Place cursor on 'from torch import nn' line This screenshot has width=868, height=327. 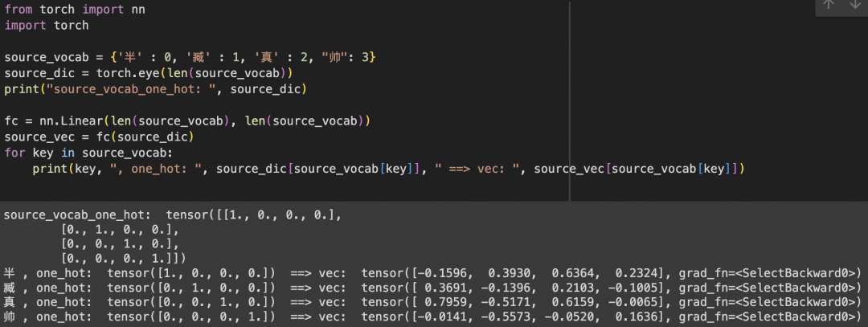(75, 10)
